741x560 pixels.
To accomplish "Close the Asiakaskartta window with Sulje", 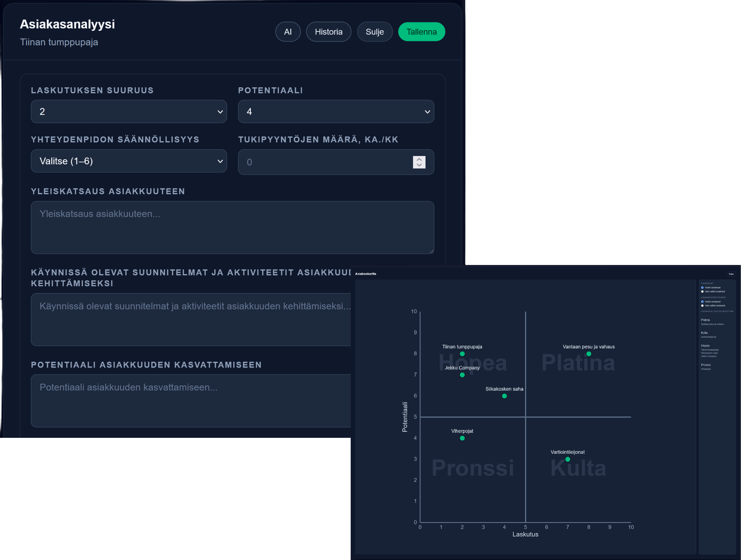I will point(731,274).
